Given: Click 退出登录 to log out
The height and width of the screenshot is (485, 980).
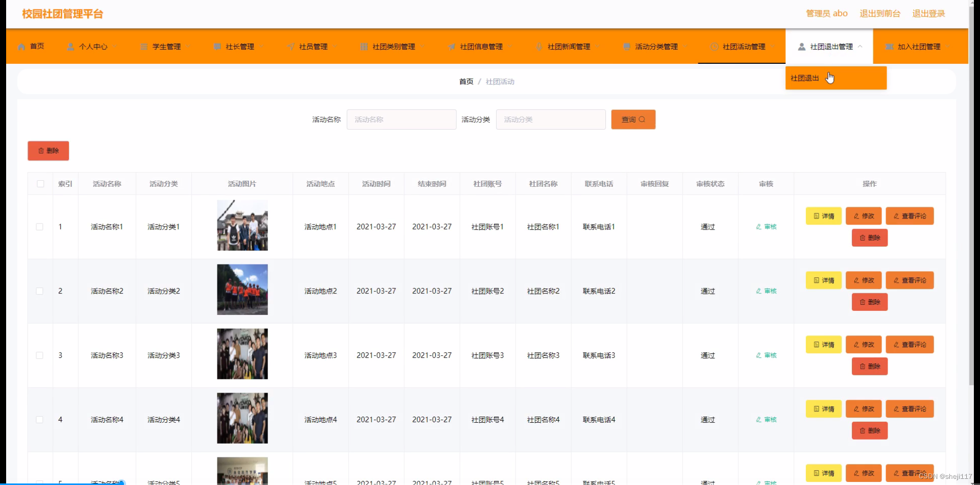Looking at the screenshot, I should [928, 13].
